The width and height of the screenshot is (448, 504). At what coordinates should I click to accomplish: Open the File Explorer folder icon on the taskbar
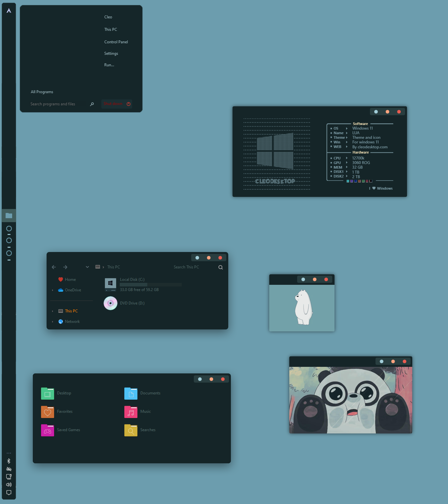9,216
